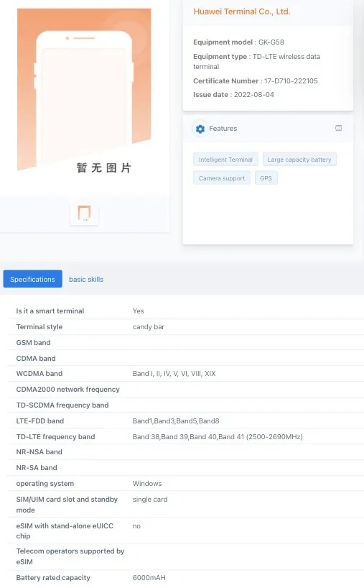Click the 'Battery rated capacity' label
The image size is (364, 588).
pyautogui.click(x=53, y=577)
